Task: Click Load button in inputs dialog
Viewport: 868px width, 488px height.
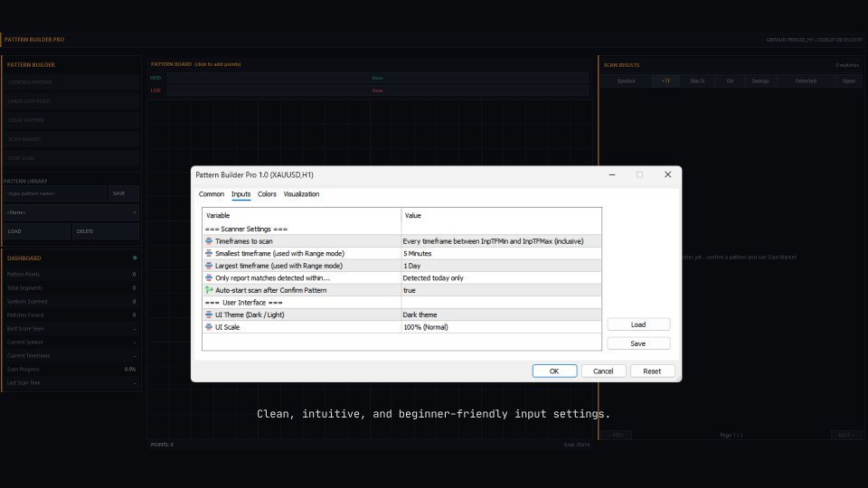Action: 638,324
